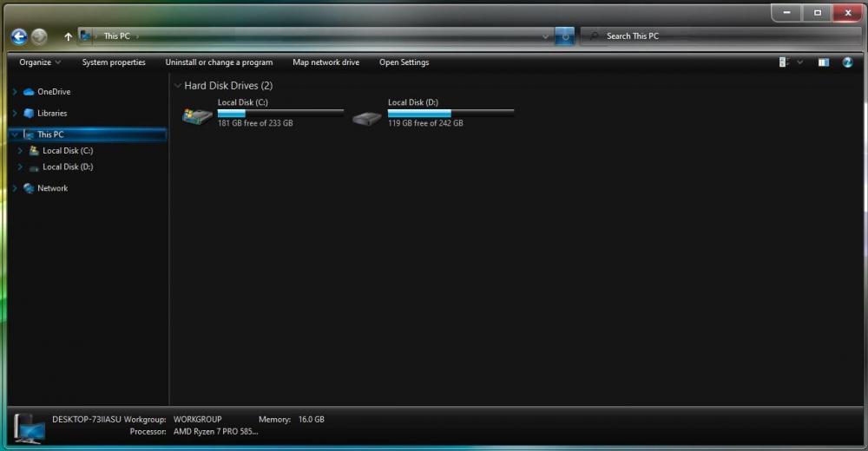
Task: Collapse the Hard Disk Drives group
Action: click(178, 86)
